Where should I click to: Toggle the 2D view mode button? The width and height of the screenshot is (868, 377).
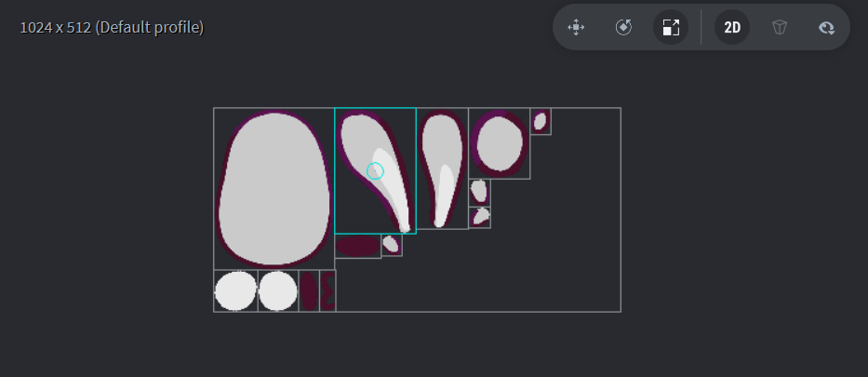point(732,27)
